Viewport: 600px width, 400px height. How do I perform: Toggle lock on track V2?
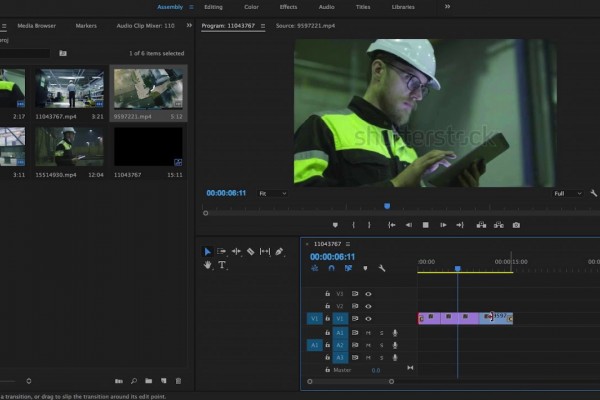point(328,306)
